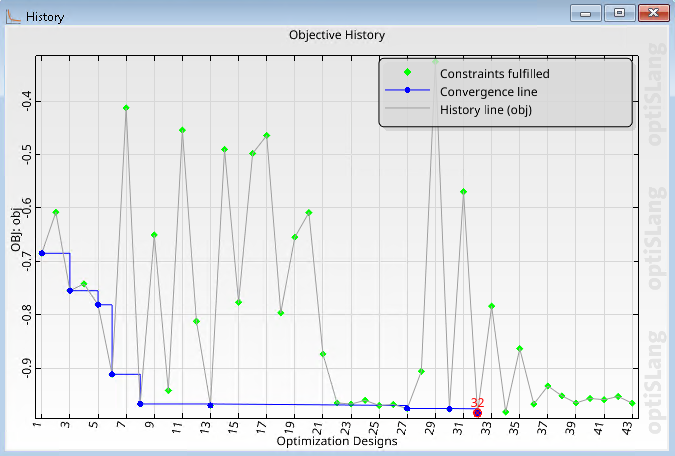Select the green point at design 7
Viewport: 675px width, 456px height.
(x=126, y=108)
